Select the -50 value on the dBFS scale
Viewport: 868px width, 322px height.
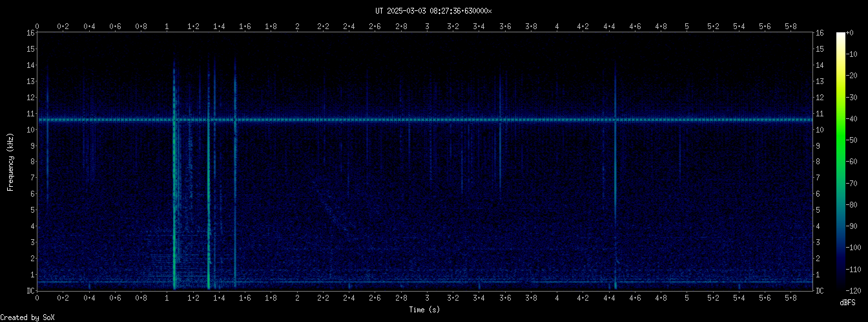coord(853,140)
